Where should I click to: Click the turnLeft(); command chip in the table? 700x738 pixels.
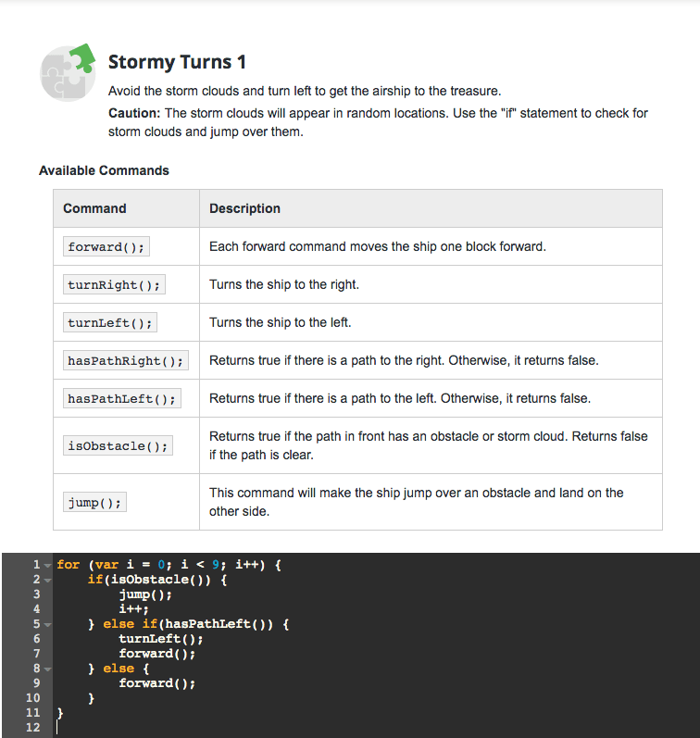(110, 323)
